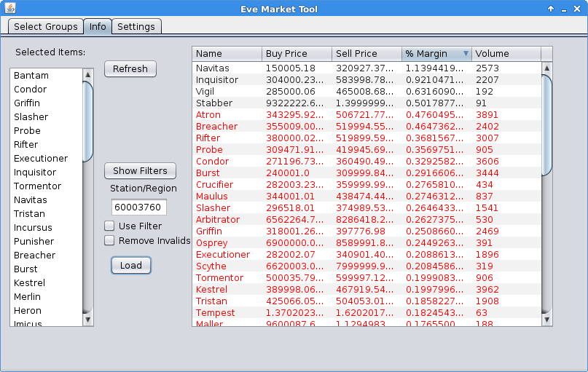Image resolution: width=588 pixels, height=372 pixels.
Task: Sort the table by Volume column
Action: [506, 54]
